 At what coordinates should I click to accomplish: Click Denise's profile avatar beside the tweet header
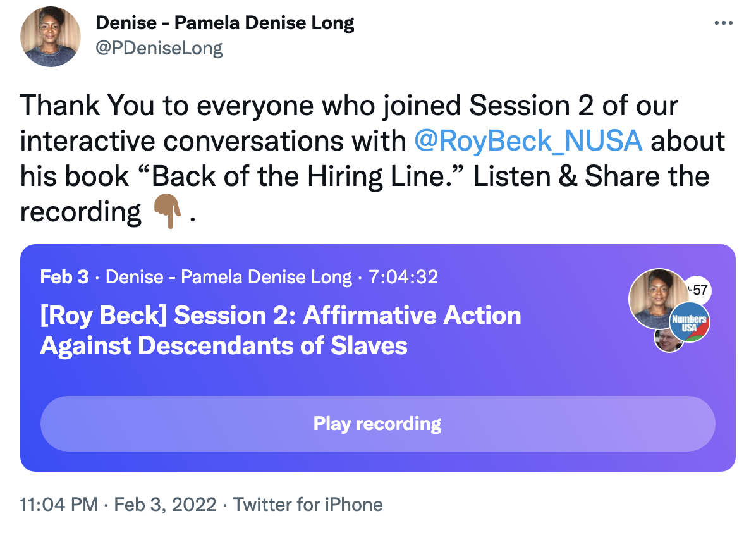(x=50, y=37)
